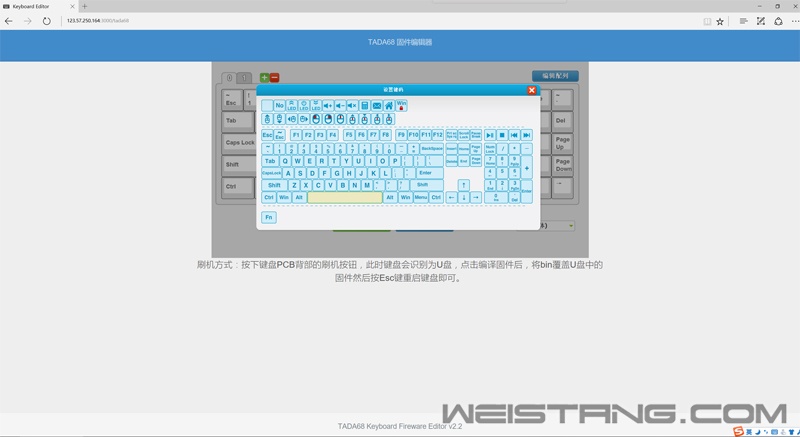The image size is (800, 437).
Task: Click the 编辑配列 button
Action: pyautogui.click(x=555, y=75)
